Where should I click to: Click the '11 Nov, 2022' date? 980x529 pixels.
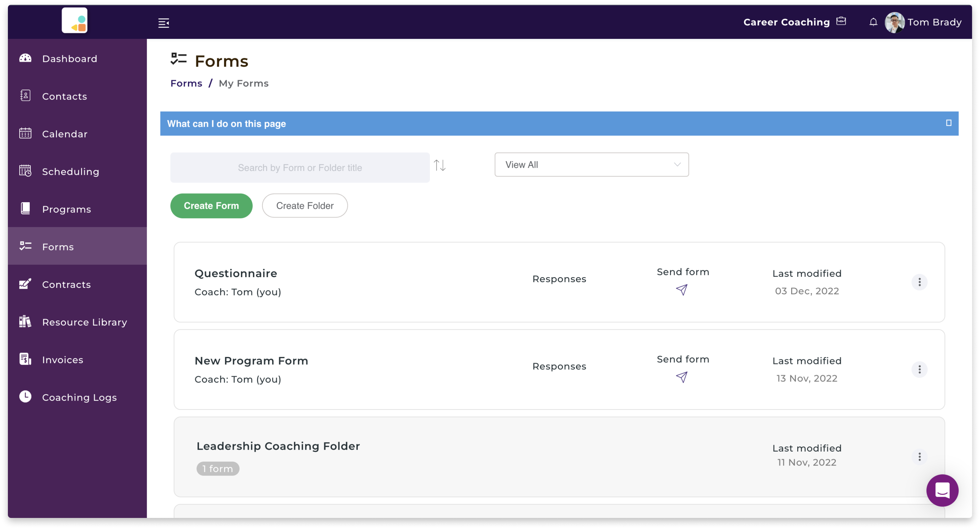click(x=807, y=462)
